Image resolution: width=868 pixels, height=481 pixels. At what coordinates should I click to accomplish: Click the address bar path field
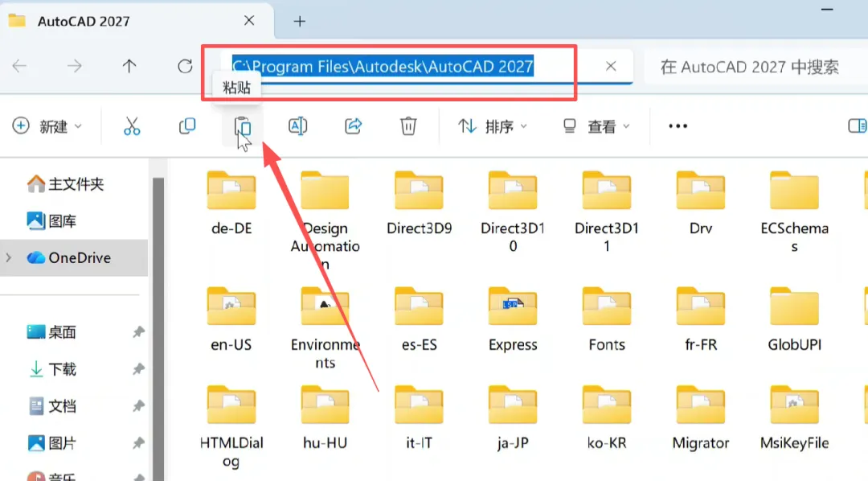427,67
